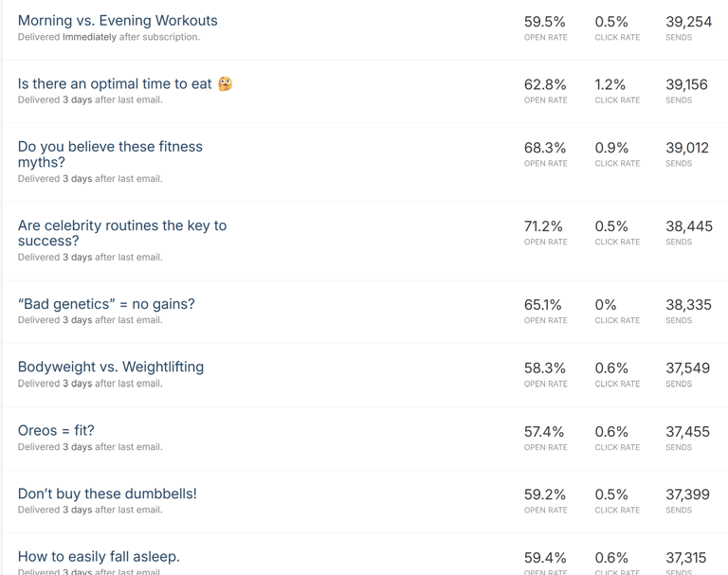Open 'How to easily fall asleep.' email
This screenshot has width=728, height=575.
[x=99, y=556]
